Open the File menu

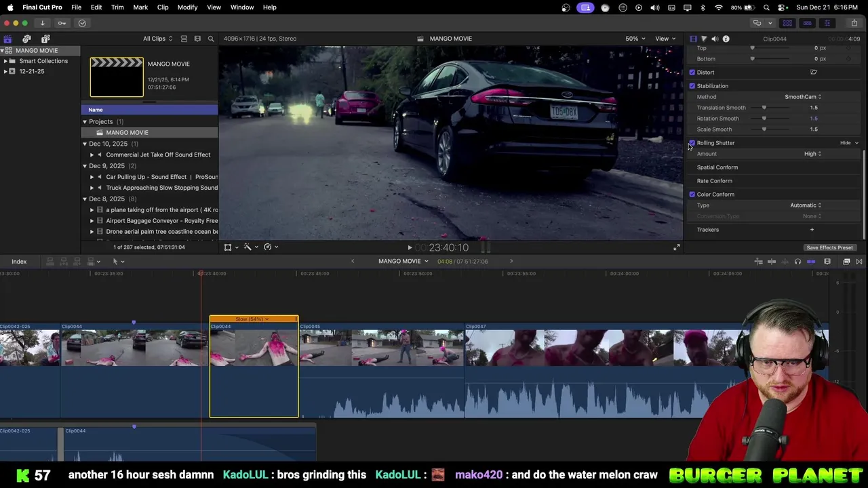(77, 7)
